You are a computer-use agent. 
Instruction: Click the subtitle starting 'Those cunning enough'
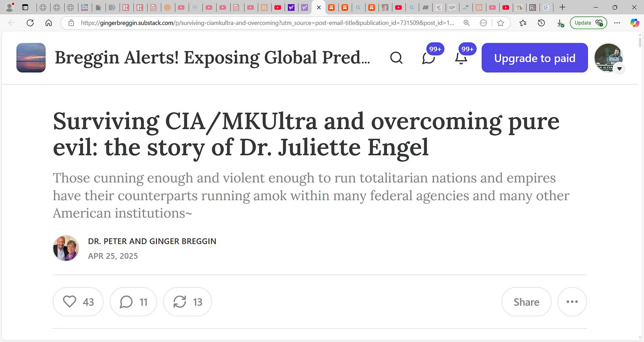311,195
